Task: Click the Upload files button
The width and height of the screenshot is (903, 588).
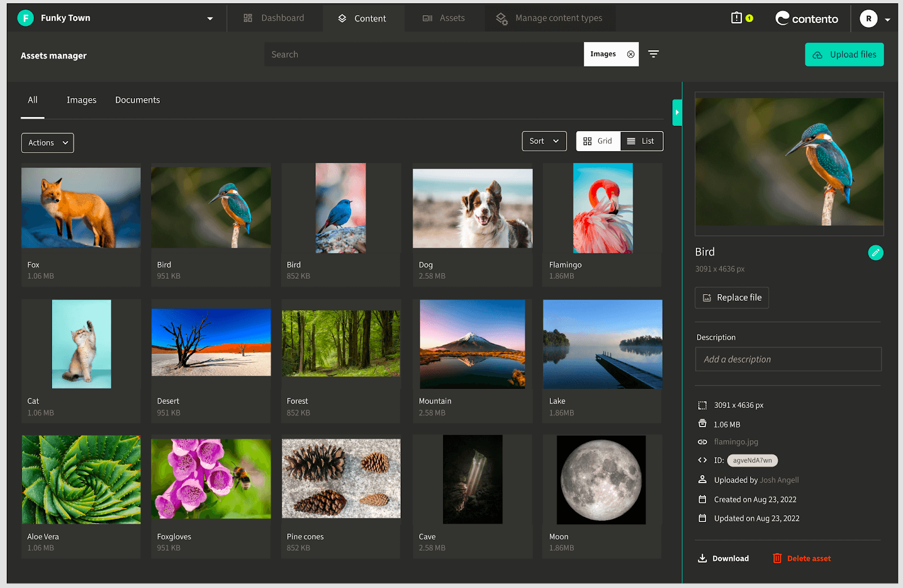Action: pos(844,54)
